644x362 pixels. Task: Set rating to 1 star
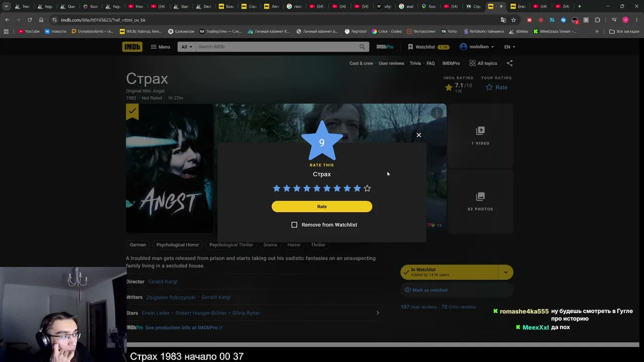point(277,189)
